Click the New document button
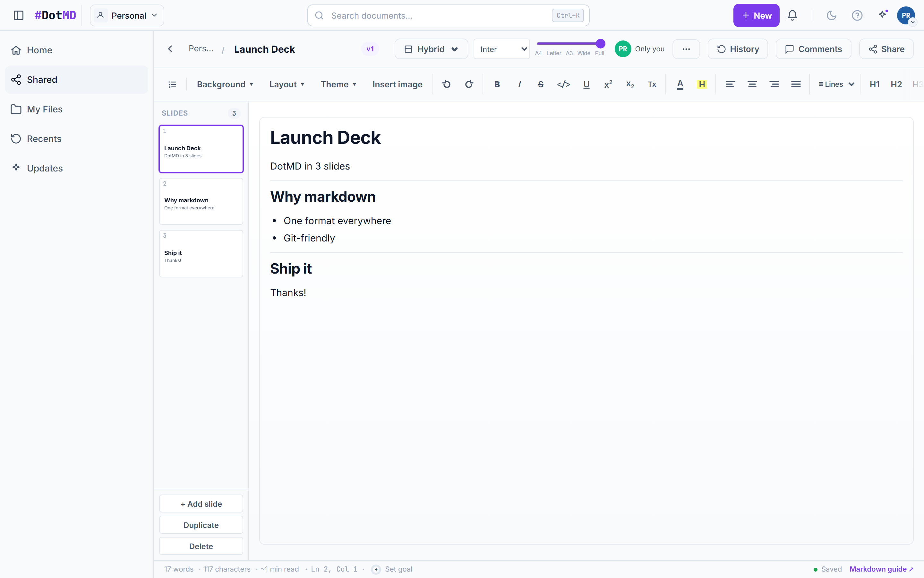 (756, 15)
